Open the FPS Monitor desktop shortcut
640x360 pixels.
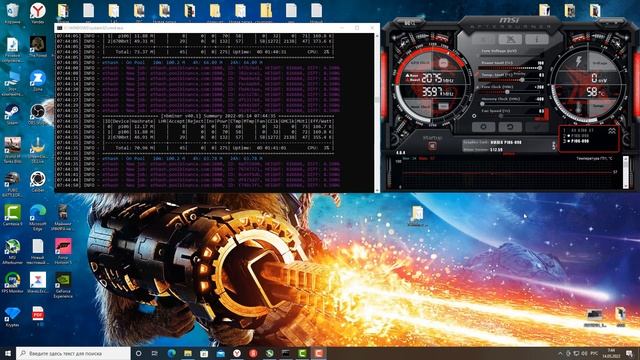[x=13, y=282]
